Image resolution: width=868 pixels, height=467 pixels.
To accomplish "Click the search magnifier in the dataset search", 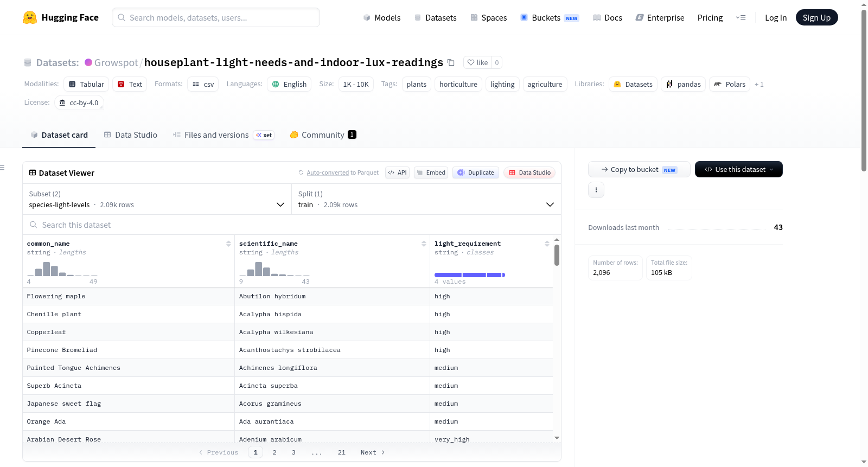I will tap(34, 225).
